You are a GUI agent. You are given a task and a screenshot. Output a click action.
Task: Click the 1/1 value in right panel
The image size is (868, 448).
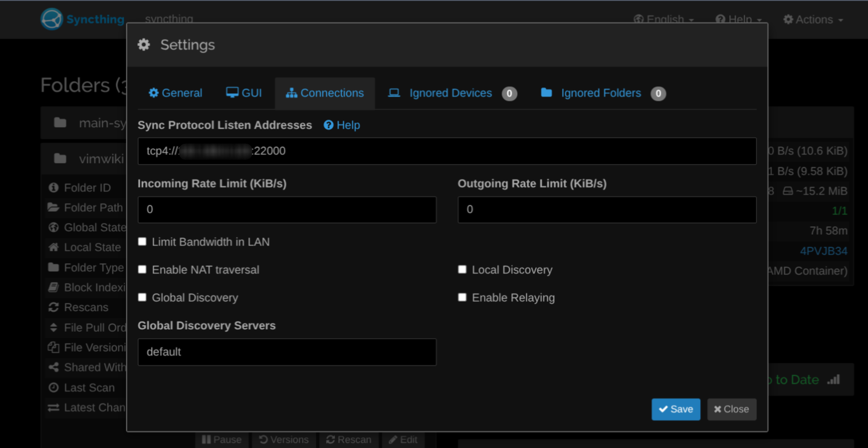coord(839,211)
